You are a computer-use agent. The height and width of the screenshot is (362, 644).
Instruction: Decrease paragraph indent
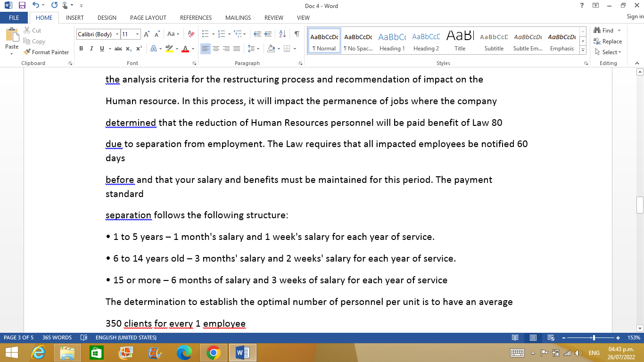[x=257, y=34]
